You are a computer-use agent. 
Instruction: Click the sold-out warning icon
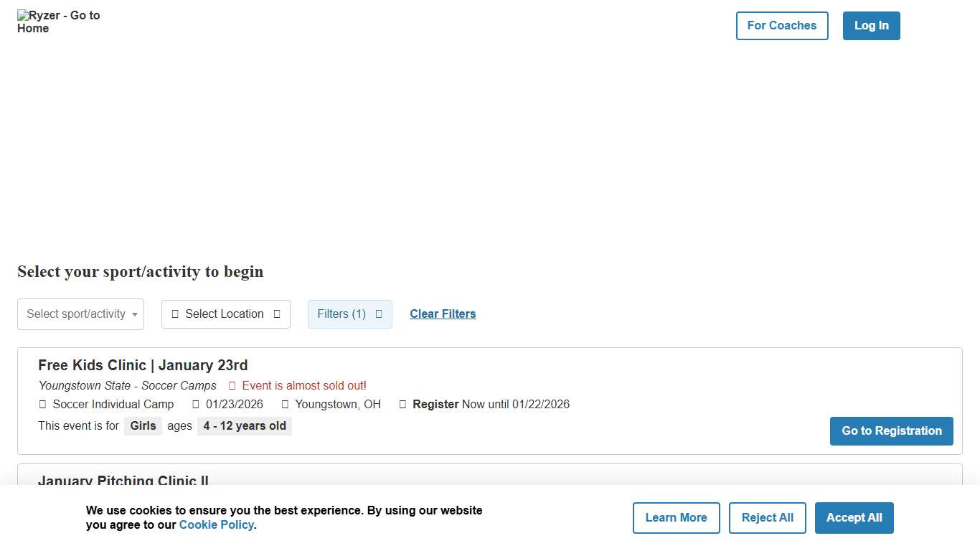(232, 386)
